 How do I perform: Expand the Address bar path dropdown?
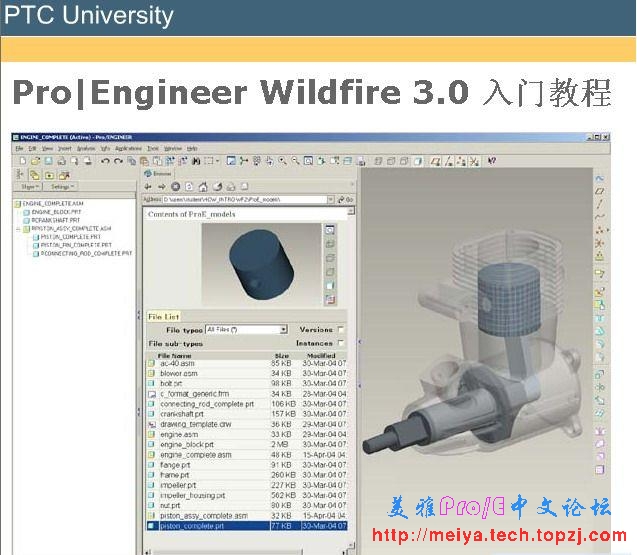point(339,199)
